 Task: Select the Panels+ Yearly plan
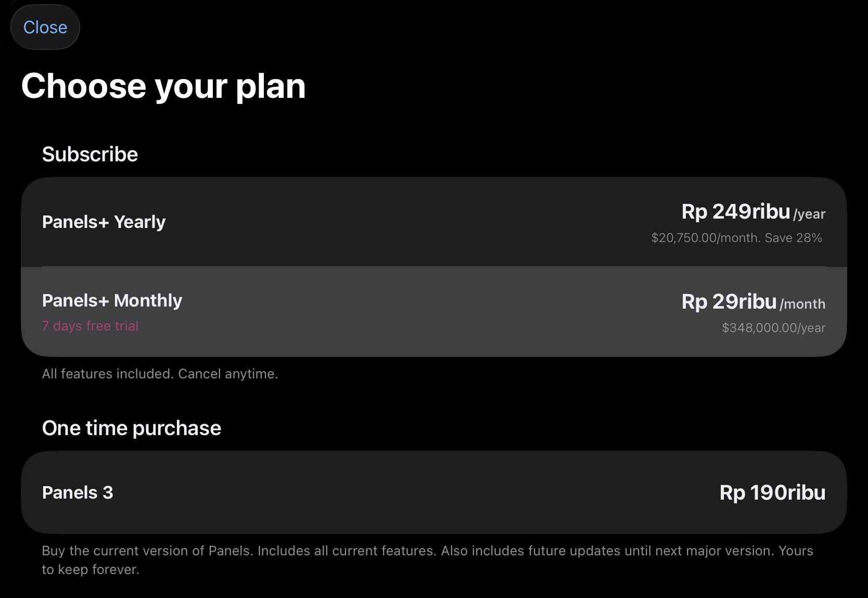(104, 222)
